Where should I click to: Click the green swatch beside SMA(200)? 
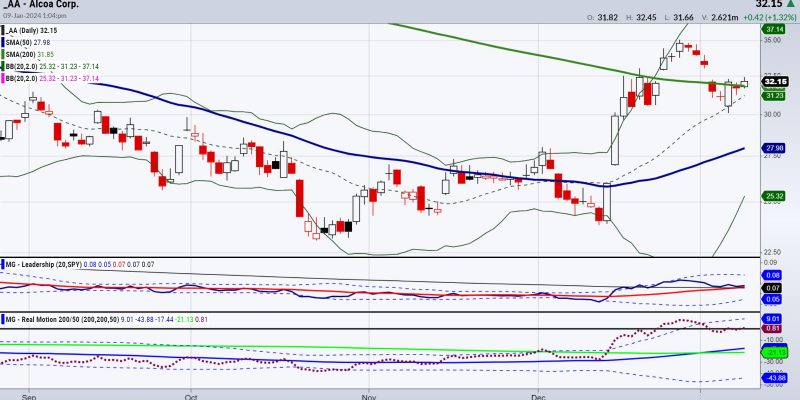(2, 55)
